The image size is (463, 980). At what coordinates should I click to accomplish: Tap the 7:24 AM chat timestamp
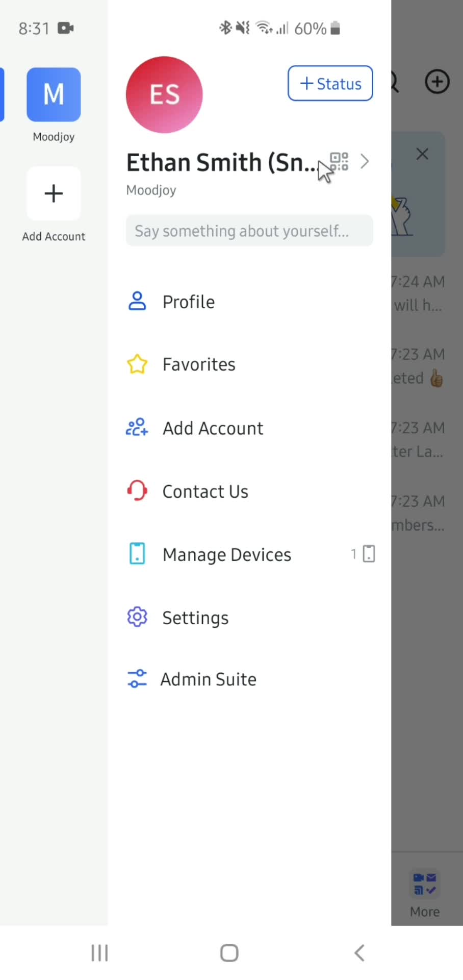point(418,281)
